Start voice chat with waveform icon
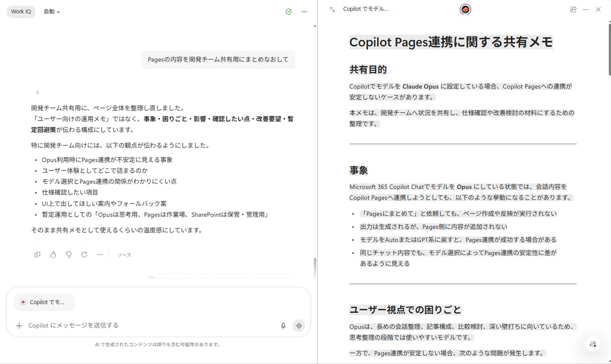The height and width of the screenshot is (364, 611). tap(299, 326)
